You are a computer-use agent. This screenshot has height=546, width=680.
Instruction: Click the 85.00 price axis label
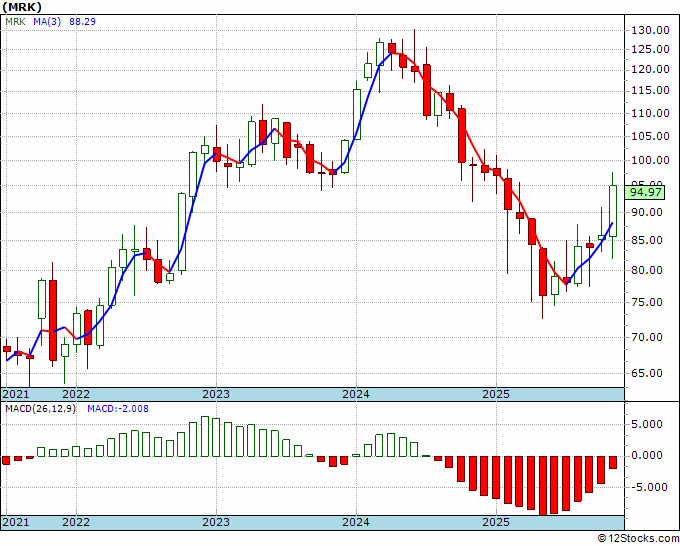coord(647,240)
